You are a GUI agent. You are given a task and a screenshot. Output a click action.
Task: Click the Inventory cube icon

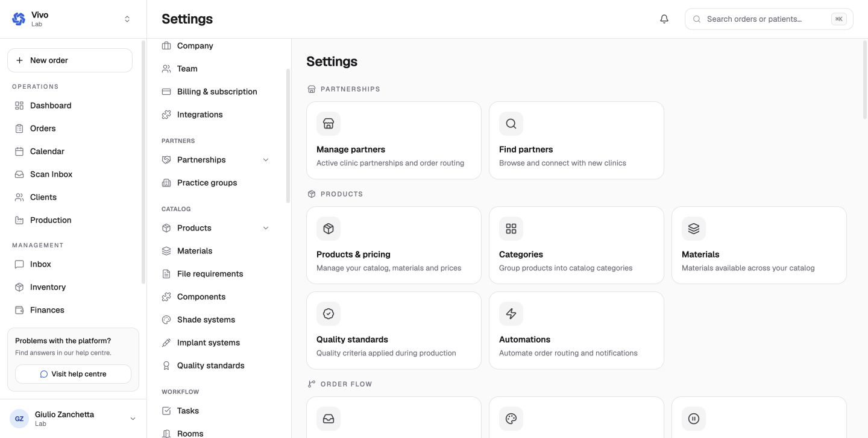pyautogui.click(x=19, y=287)
